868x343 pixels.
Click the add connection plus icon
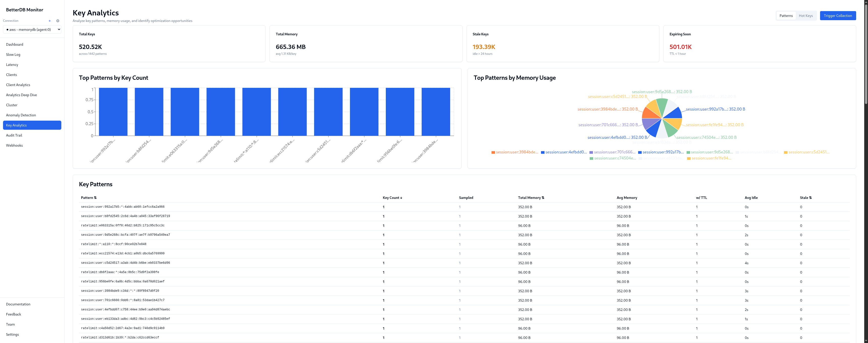(49, 20)
